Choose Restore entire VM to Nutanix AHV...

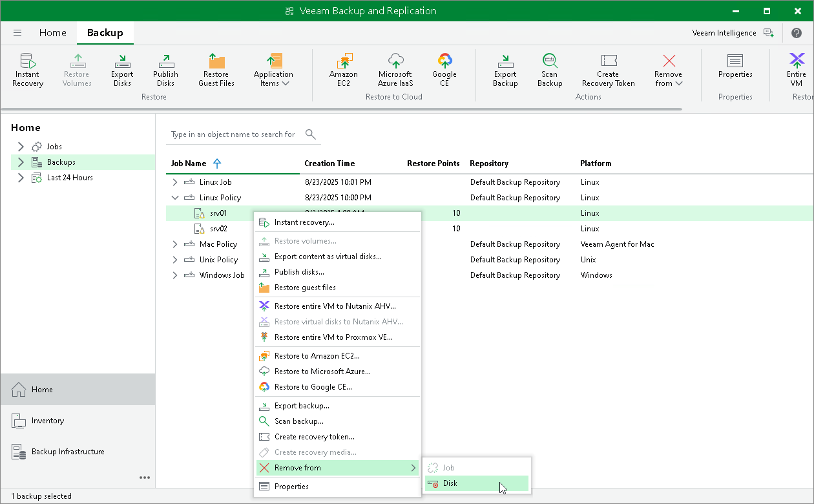(337, 306)
